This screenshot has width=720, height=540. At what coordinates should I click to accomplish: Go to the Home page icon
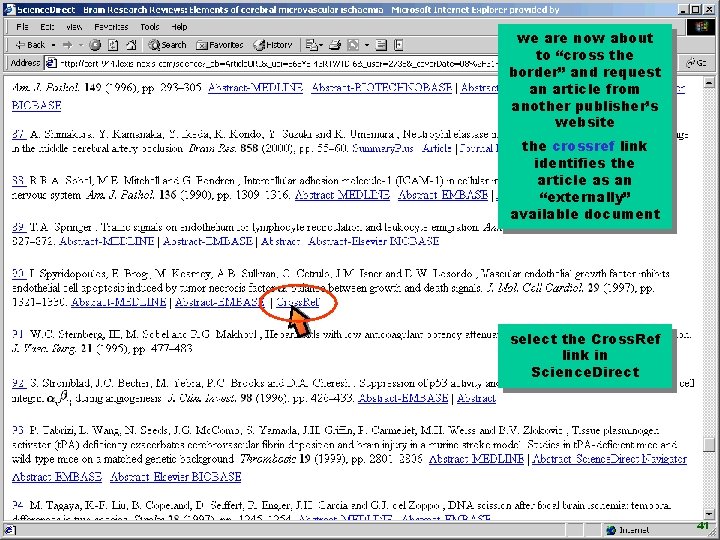coord(131,45)
